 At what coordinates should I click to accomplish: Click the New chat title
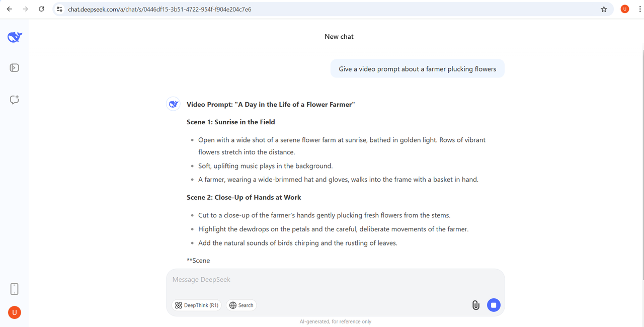339,37
